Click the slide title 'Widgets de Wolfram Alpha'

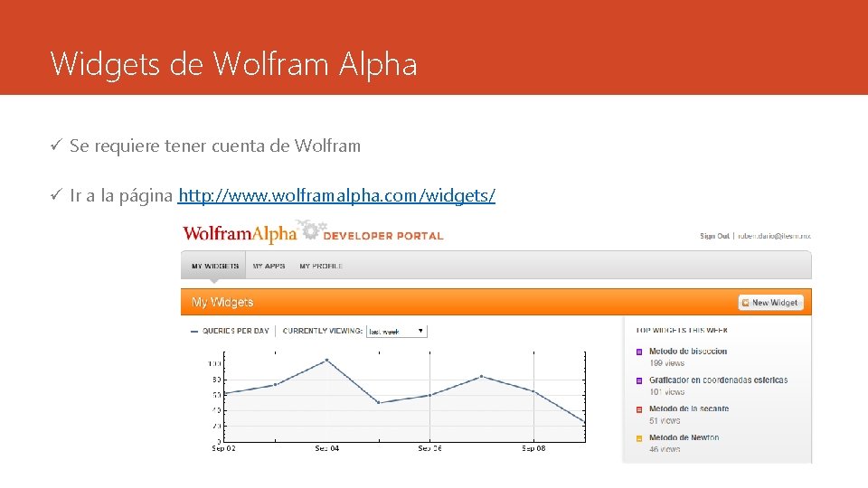[233, 63]
